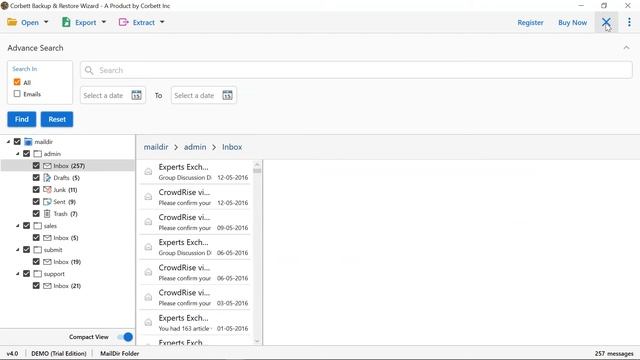
Task: Click envelope icon of 03-05-2016 CrowdRise email
Action: coord(148,297)
